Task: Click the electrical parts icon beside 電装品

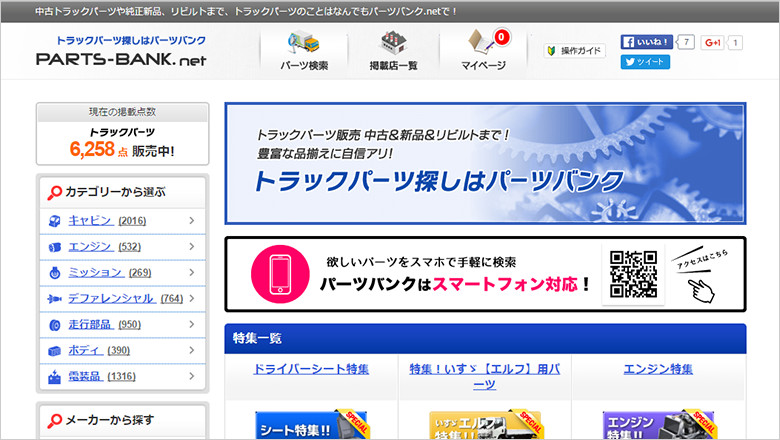Action: pos(55,377)
